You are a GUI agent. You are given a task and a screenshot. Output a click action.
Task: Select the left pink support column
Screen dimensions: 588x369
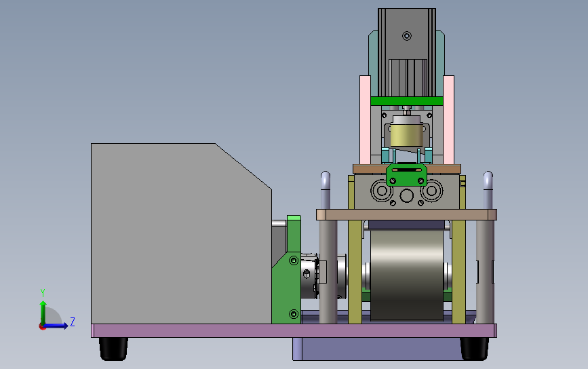pos(366,120)
